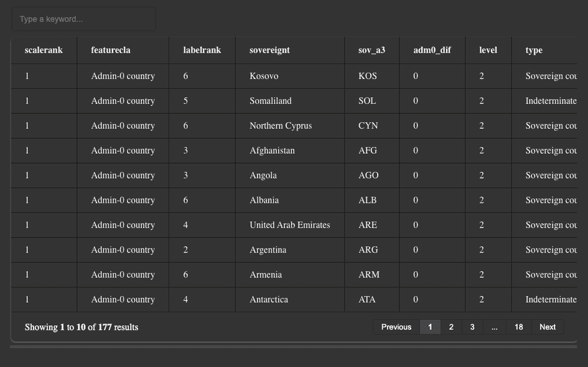The height and width of the screenshot is (367, 588).
Task: Click the labelrank column header
Action: (202, 50)
